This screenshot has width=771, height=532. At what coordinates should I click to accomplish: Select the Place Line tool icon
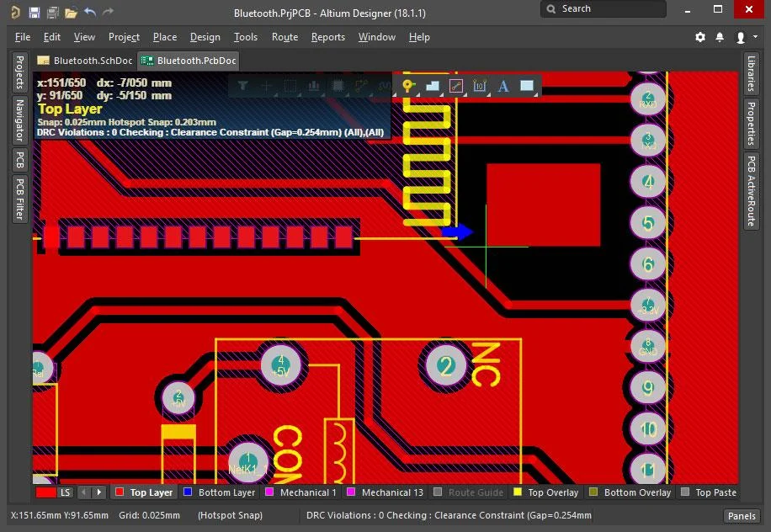(456, 86)
